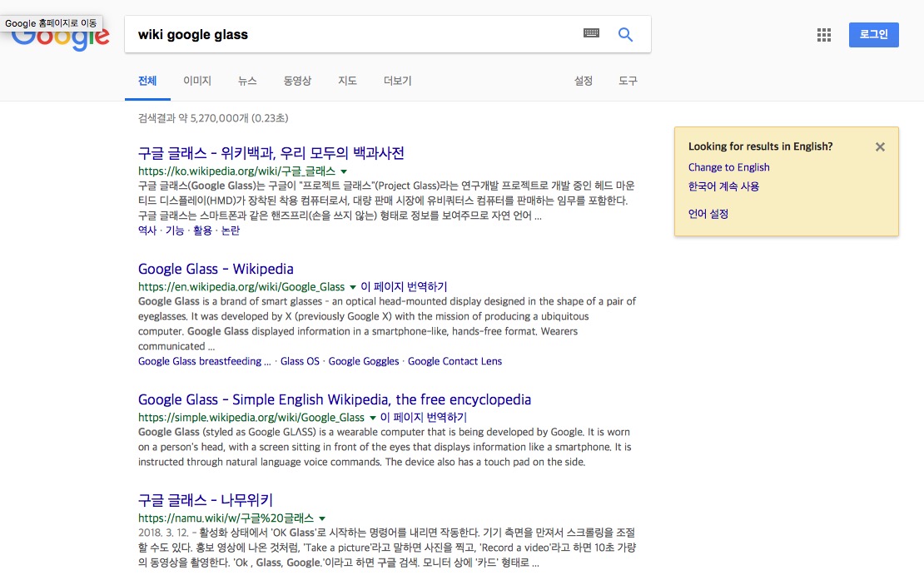Open the 설정 menu
This screenshot has width=924, height=585.
[x=584, y=82]
